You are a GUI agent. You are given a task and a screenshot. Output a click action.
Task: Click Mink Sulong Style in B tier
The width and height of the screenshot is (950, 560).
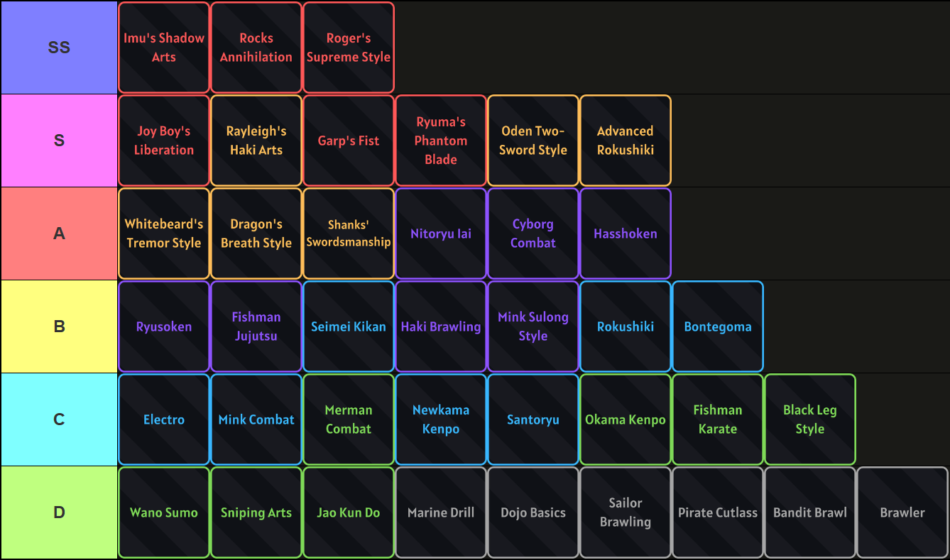coord(533,326)
